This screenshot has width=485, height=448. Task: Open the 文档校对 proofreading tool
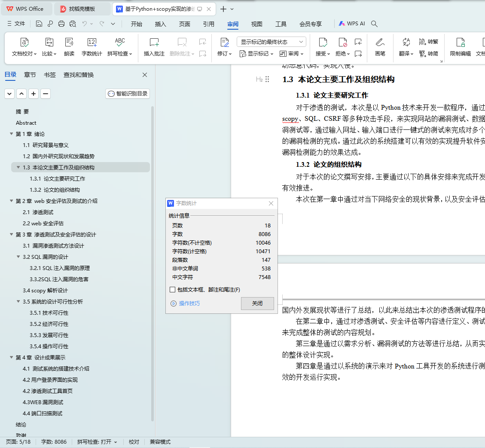tap(24, 47)
